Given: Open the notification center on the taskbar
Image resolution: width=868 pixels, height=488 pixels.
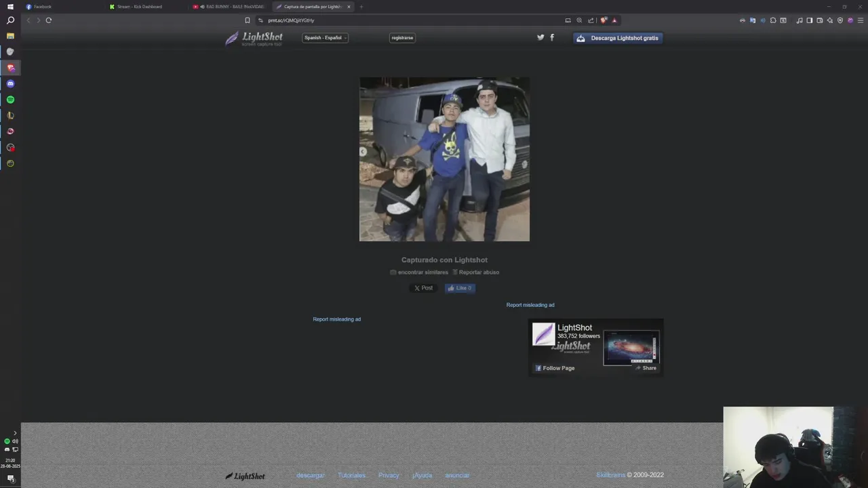Looking at the screenshot, I should click(11, 479).
